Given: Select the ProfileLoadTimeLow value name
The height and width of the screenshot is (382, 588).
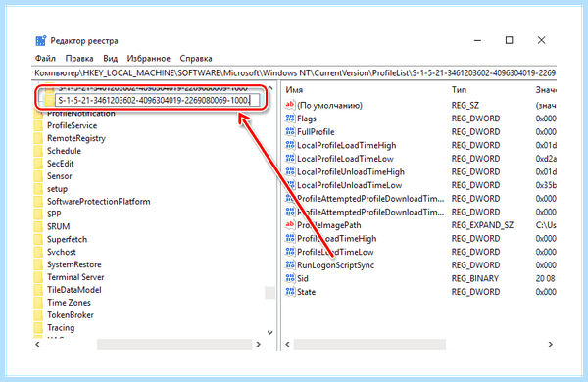Looking at the screenshot, I should pos(335,252).
